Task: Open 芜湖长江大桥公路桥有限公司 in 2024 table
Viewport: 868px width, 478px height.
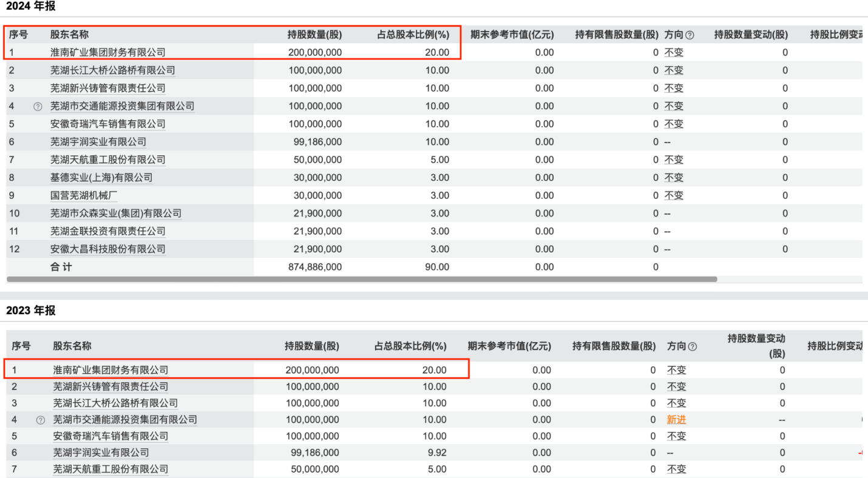Action: point(112,70)
